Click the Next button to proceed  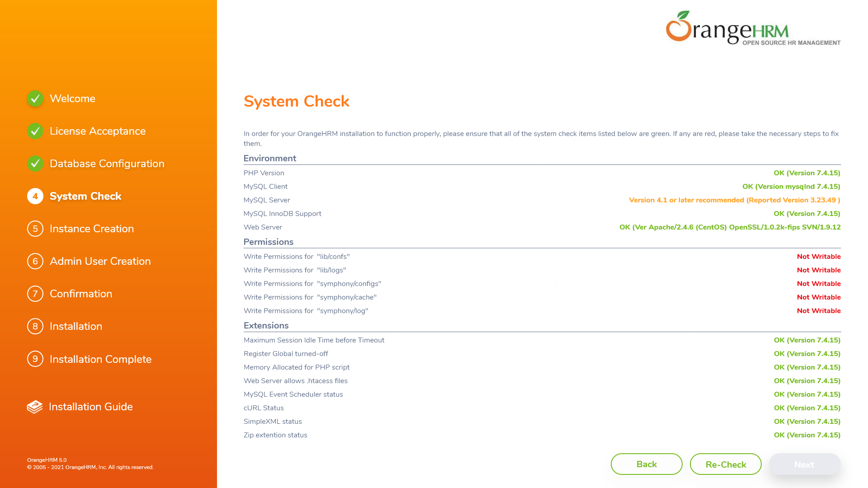point(804,464)
